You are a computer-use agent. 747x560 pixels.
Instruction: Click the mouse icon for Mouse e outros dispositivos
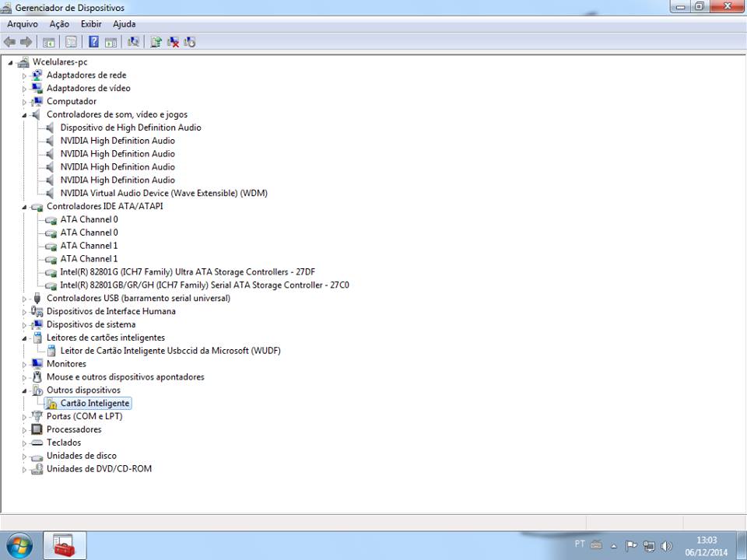click(37, 376)
